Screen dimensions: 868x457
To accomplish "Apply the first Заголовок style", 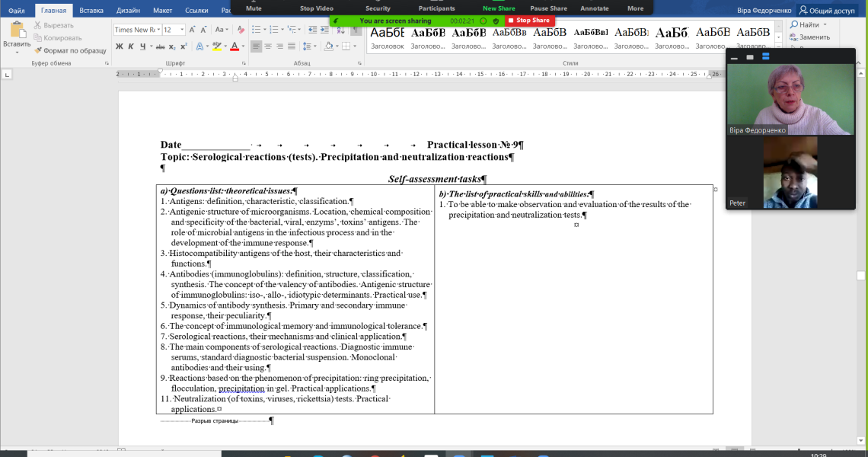I will tap(388, 38).
